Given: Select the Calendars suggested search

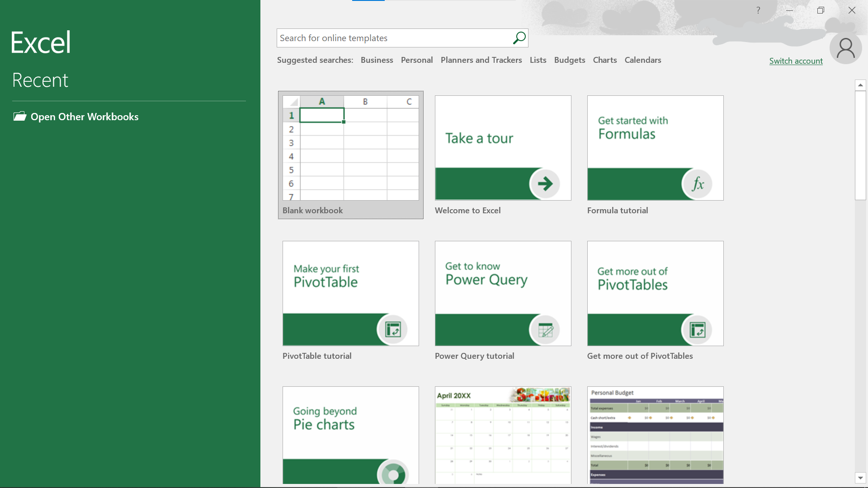Looking at the screenshot, I should [x=643, y=60].
